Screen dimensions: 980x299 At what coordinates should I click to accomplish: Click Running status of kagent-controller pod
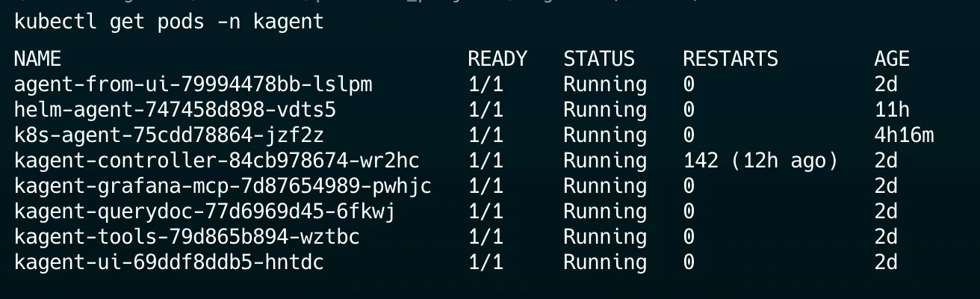click(605, 161)
